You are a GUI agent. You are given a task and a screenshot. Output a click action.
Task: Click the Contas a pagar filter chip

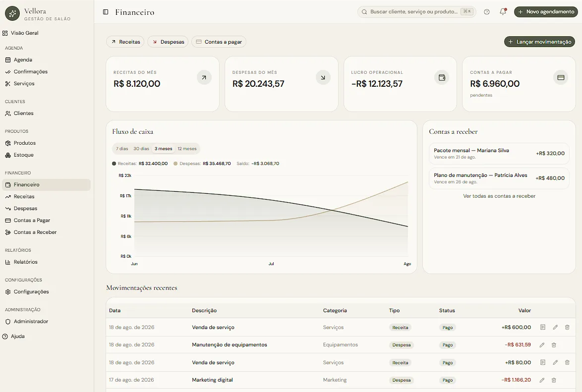[x=219, y=42]
